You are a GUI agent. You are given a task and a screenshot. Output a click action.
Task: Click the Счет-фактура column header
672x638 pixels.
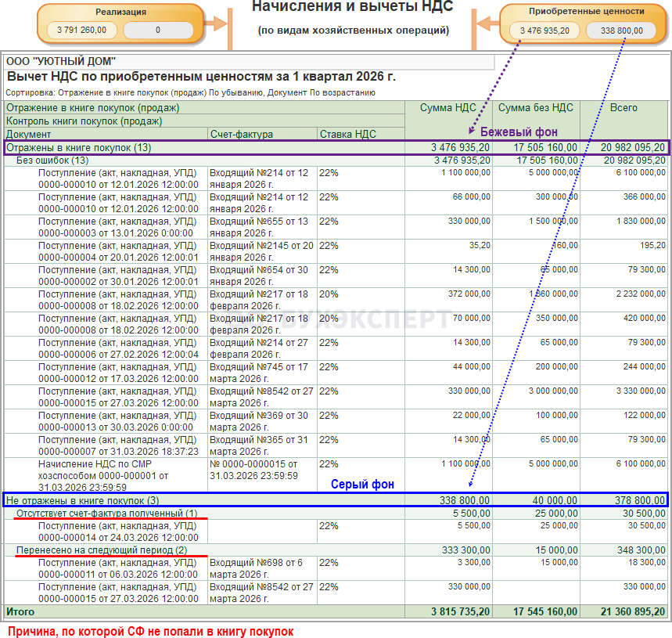241,134
